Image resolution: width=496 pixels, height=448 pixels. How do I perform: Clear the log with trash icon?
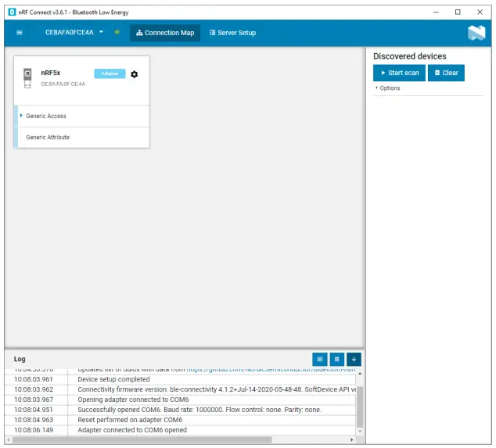tap(337, 359)
